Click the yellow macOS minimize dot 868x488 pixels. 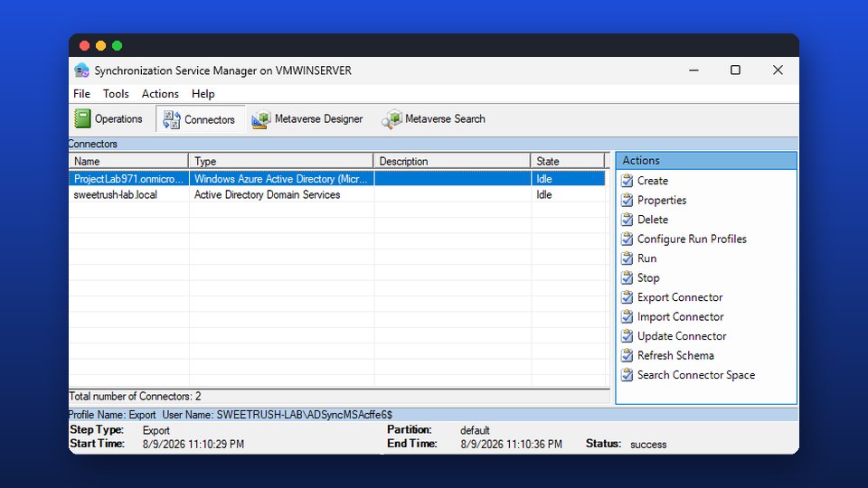(x=100, y=45)
